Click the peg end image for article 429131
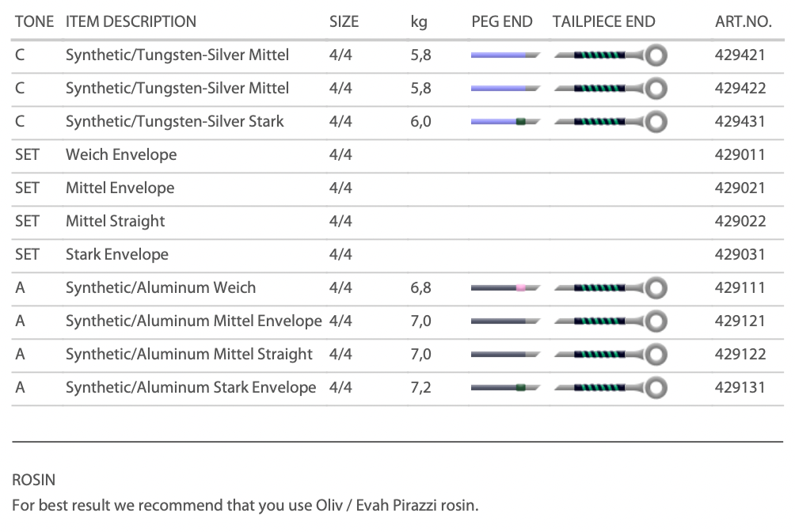Image resolution: width=795 pixels, height=532 pixels. point(505,388)
